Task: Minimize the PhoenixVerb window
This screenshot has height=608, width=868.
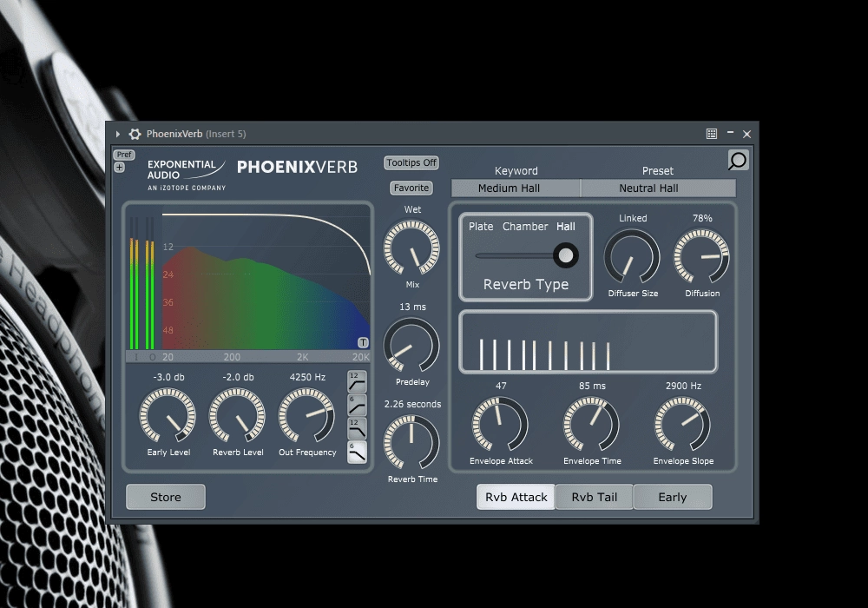Action: click(x=730, y=133)
